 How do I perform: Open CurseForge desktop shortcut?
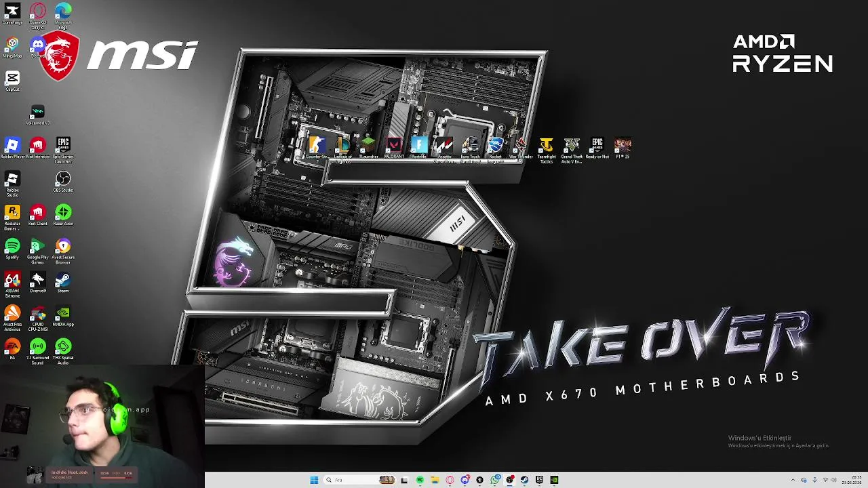(x=12, y=14)
